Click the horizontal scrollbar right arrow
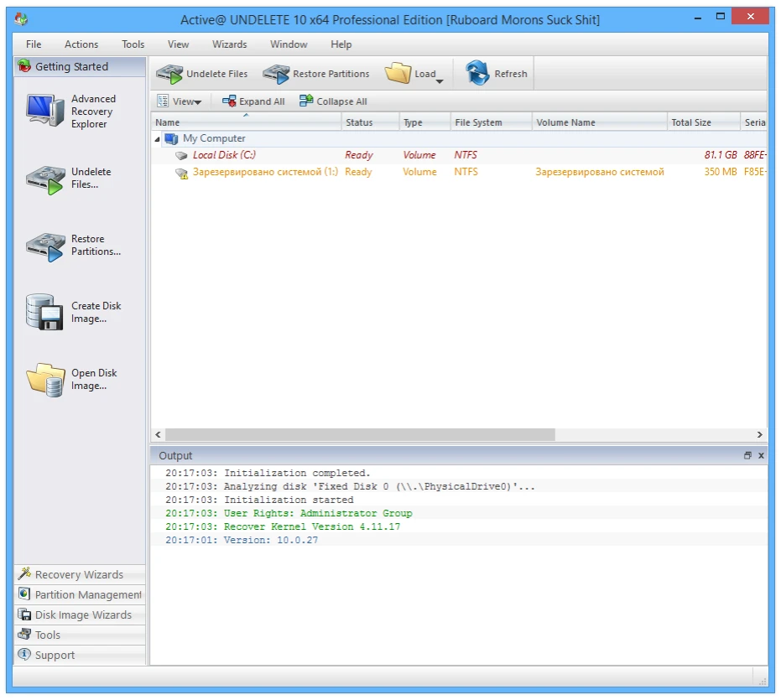 click(x=760, y=435)
